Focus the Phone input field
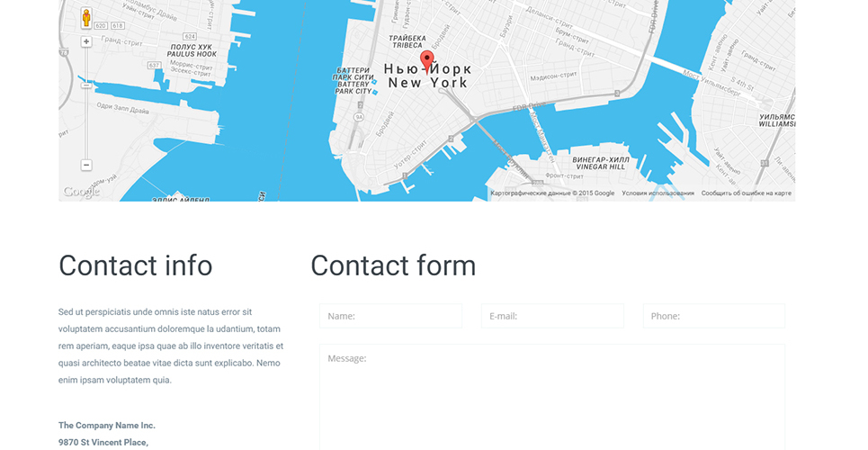Screen dimensions: 868x450 [x=714, y=316]
